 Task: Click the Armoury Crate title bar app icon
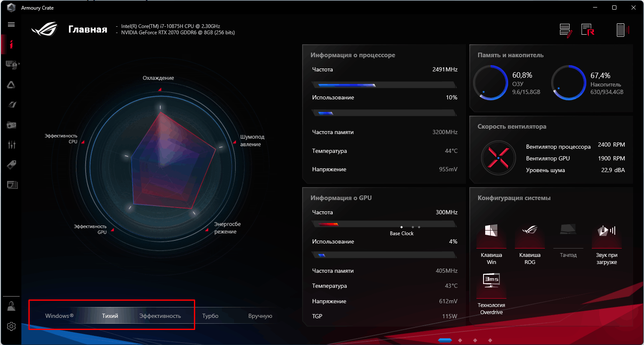tap(11, 8)
